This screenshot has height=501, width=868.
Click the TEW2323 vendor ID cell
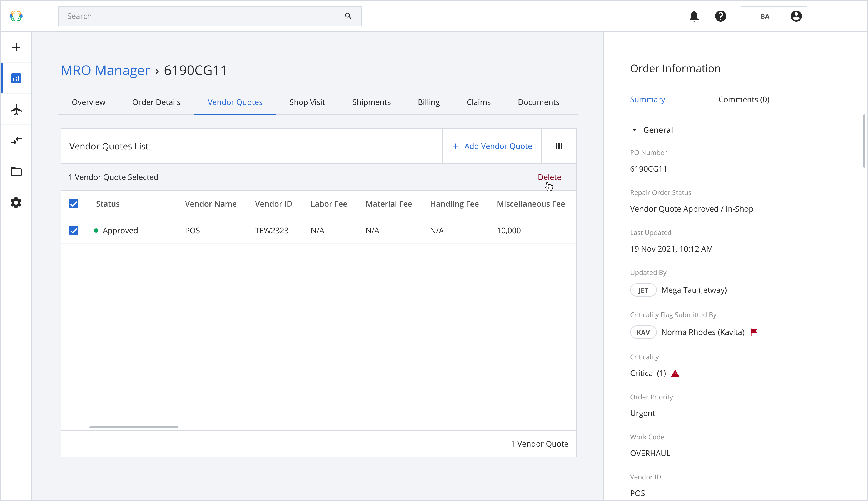[x=271, y=231]
